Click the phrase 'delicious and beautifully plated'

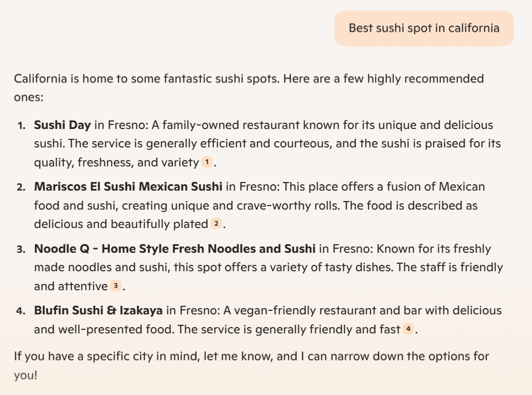(121, 224)
